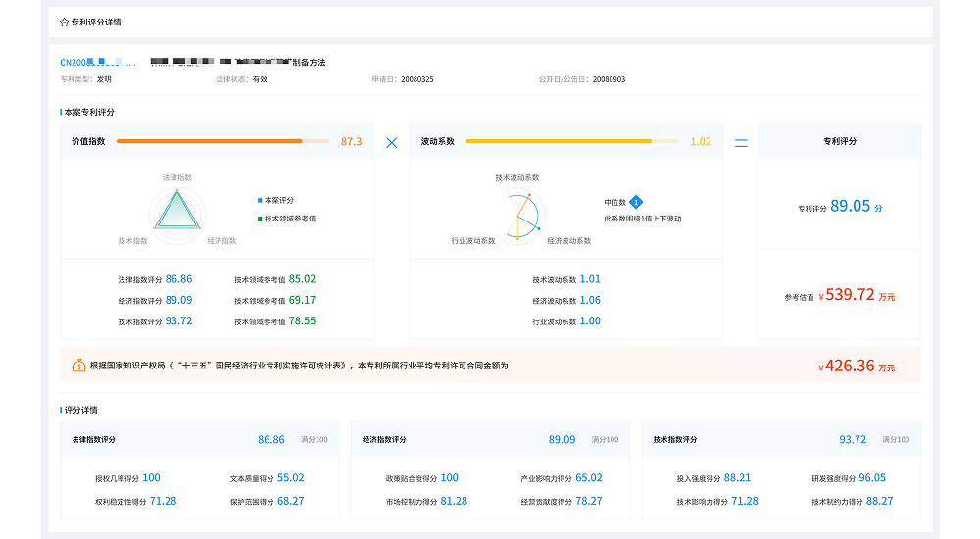Click the 价值指数 value 87.3
980x539 pixels.
[351, 142]
